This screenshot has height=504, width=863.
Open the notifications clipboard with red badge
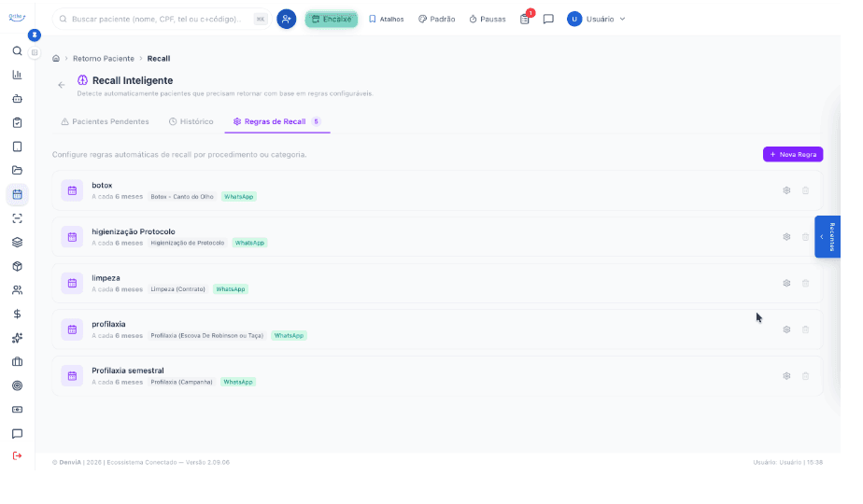pos(525,19)
